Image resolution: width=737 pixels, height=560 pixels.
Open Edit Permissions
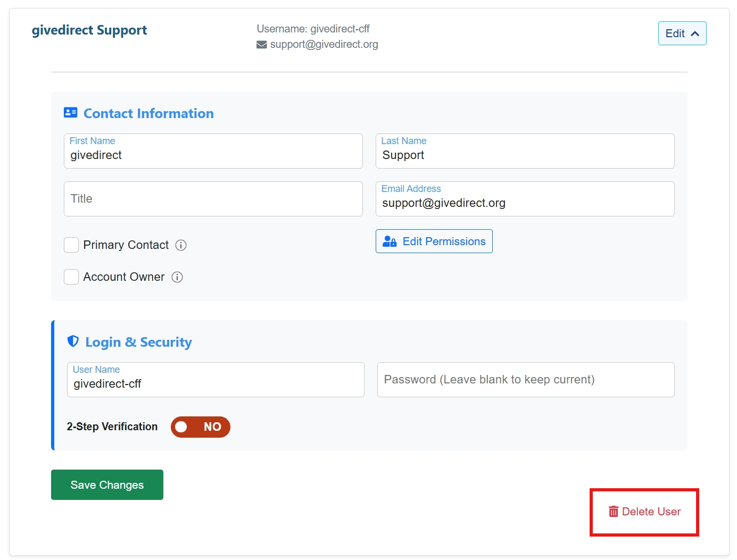click(x=434, y=241)
